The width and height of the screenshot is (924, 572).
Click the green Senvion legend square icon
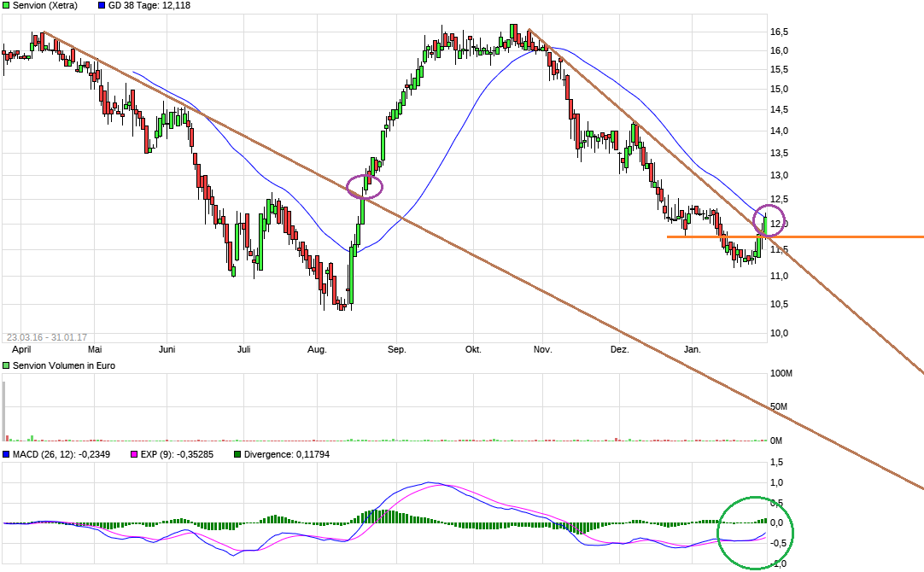pos(6,5)
